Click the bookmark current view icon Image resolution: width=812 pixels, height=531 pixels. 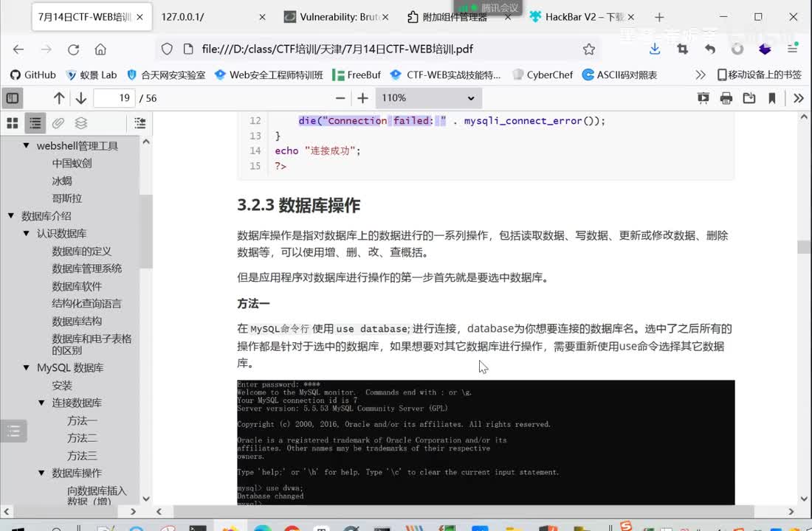tap(772, 98)
